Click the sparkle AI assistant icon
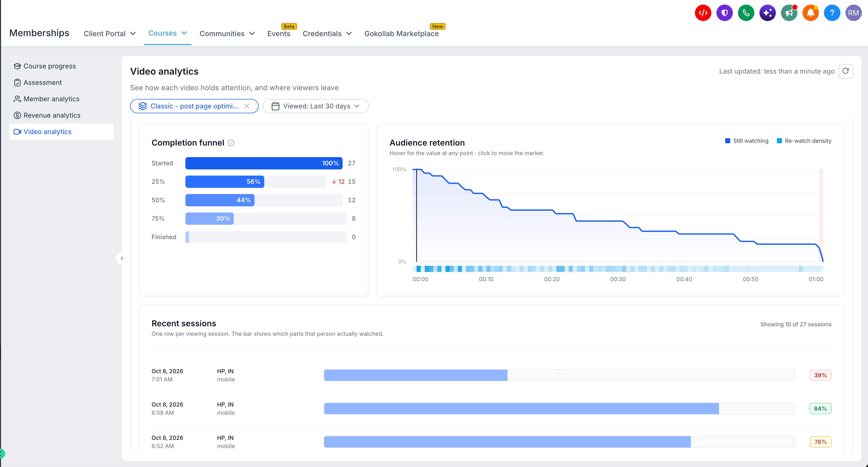This screenshot has height=467, width=868. pos(768,13)
